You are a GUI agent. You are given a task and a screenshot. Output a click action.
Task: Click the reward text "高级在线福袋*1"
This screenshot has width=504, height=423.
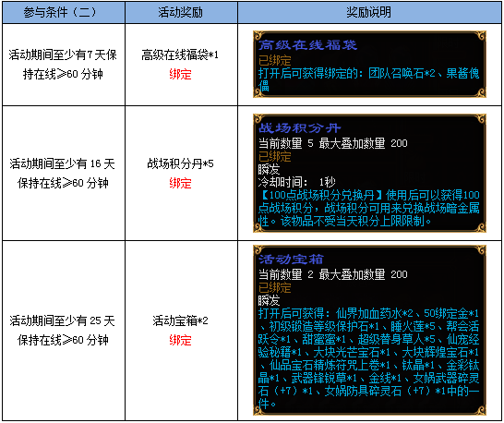pos(180,55)
